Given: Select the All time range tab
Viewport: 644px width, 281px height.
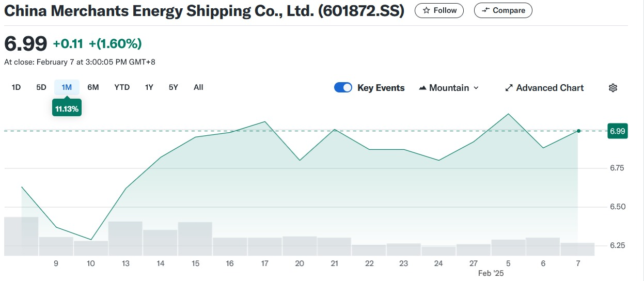Looking at the screenshot, I should pyautogui.click(x=198, y=87).
